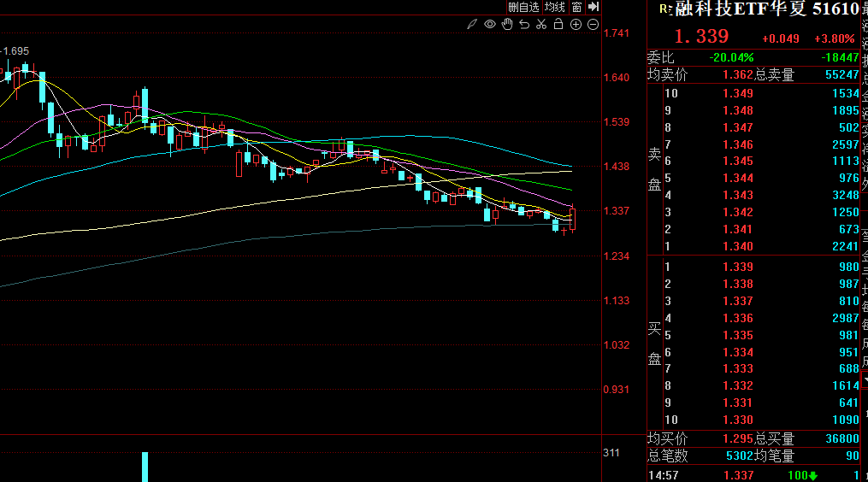The width and height of the screenshot is (868, 482).
Task: Click the last red candlestick on chart
Action: tap(572, 219)
